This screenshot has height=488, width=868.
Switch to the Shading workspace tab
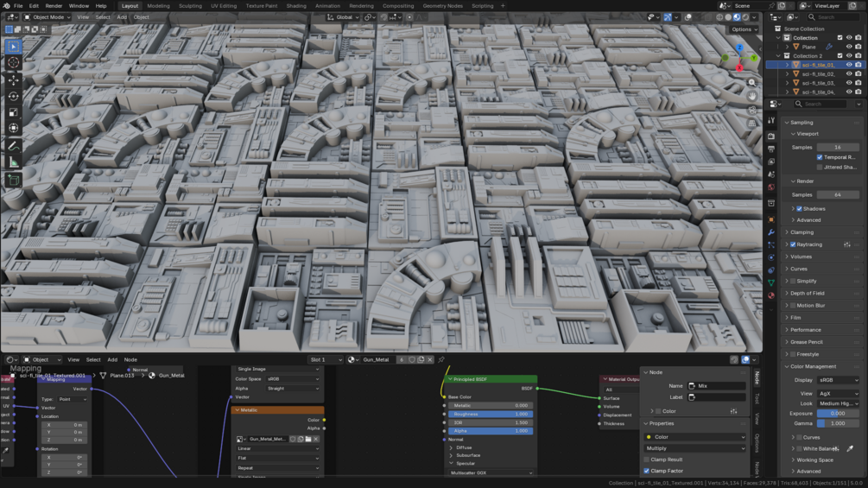tap(296, 6)
